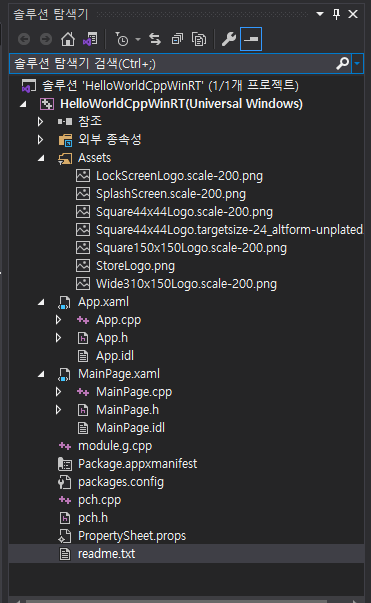Select MainPage.idl file

tap(130, 428)
